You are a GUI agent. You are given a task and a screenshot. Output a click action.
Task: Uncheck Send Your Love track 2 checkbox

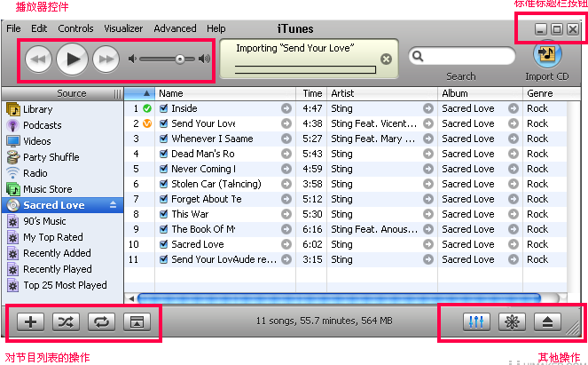[163, 123]
